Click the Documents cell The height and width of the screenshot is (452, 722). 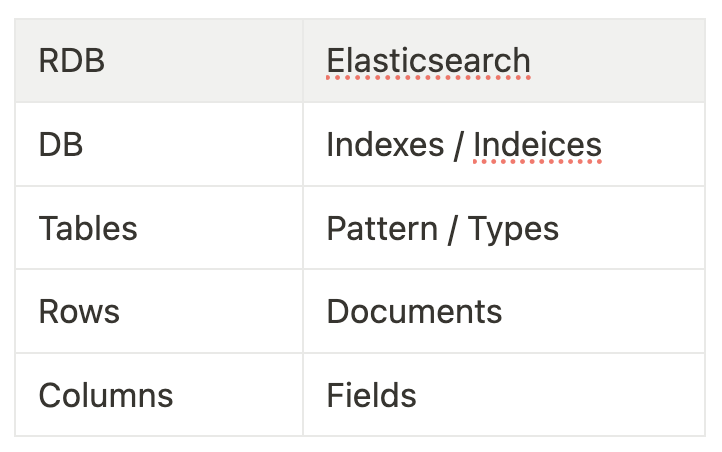coord(414,311)
